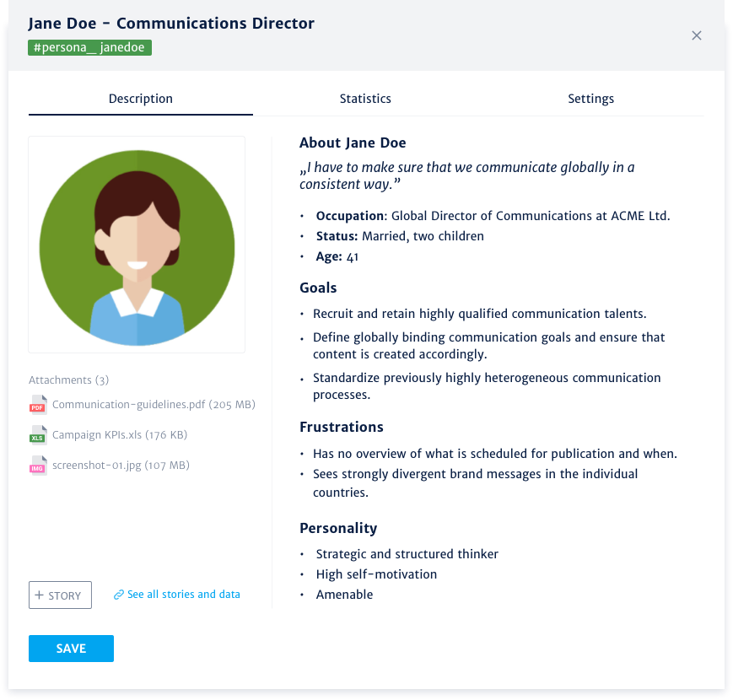
Task: Click the #persona_janedoe green tag
Action: click(x=89, y=48)
